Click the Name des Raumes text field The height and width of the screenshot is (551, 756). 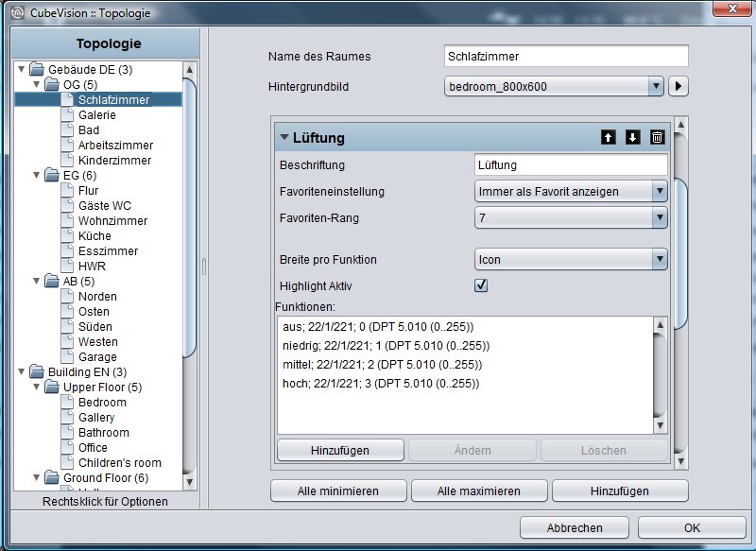point(566,57)
